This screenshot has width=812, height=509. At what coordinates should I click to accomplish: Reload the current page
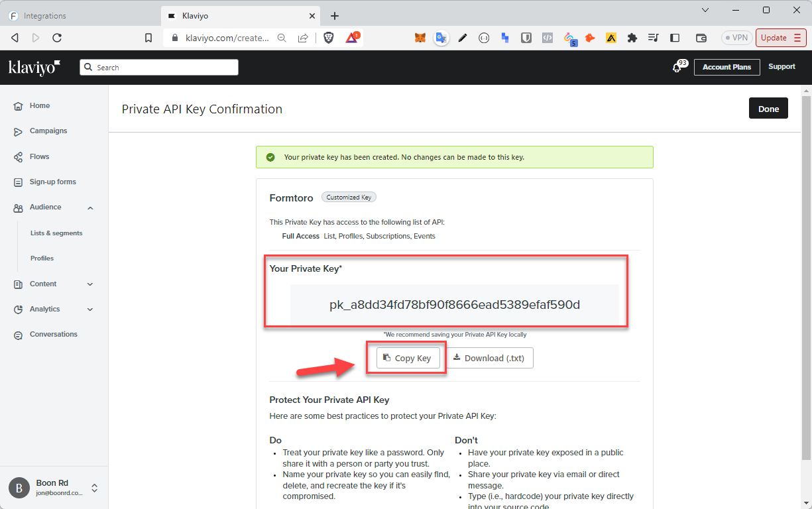click(57, 38)
